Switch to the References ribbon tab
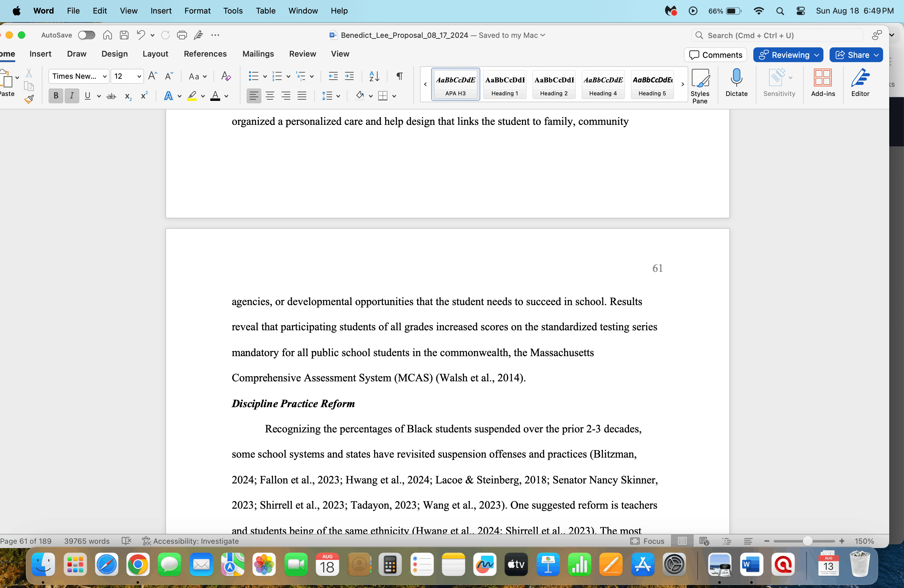Image resolution: width=904 pixels, height=588 pixels. (x=205, y=54)
